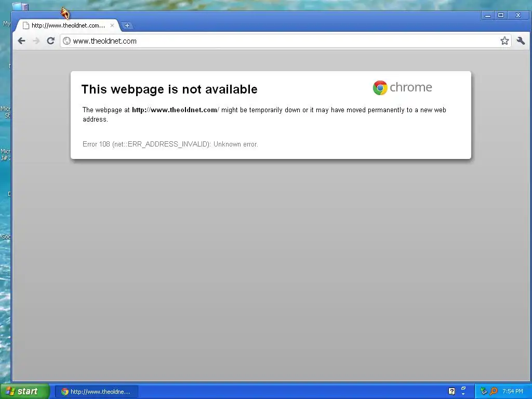The width and height of the screenshot is (532, 399).
Task: Open a new tab with the plus button
Action: pos(127,25)
